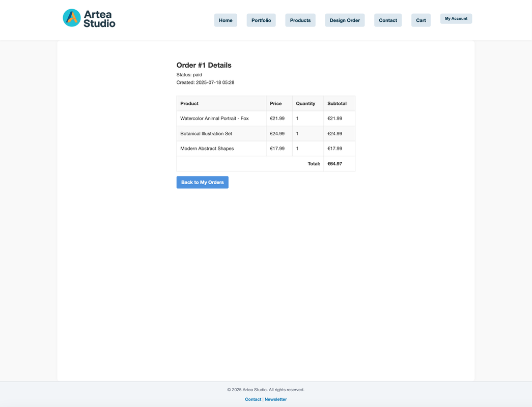
Task: Click the © 2025 Artea Studio copyright text
Action: (x=266, y=390)
